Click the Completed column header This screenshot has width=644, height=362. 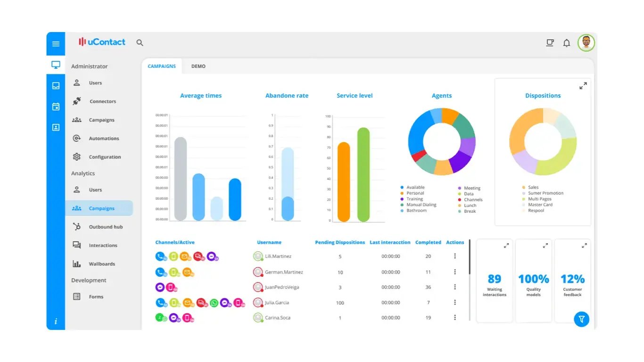(x=428, y=242)
